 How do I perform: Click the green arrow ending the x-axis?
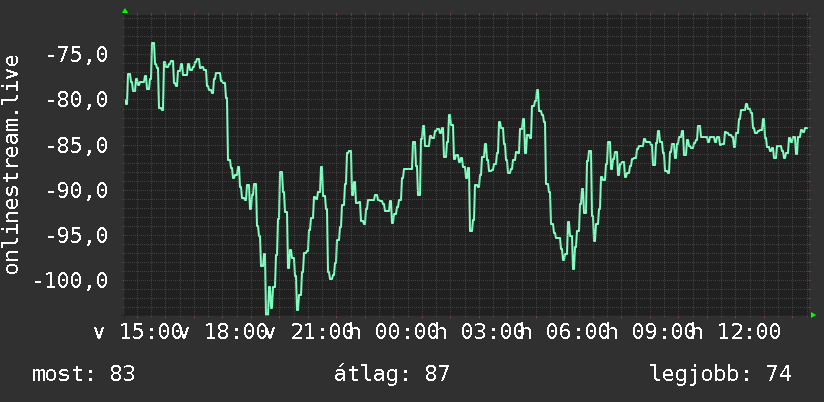(x=813, y=315)
